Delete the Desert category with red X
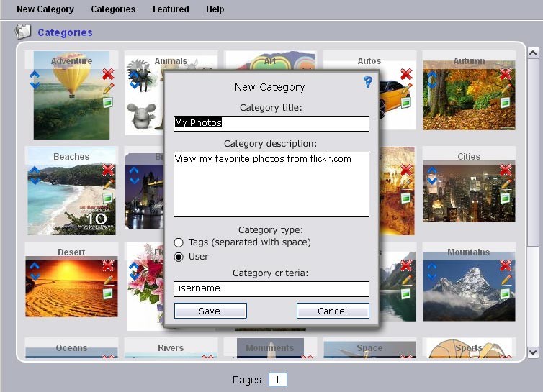The image size is (543, 392). 108,265
